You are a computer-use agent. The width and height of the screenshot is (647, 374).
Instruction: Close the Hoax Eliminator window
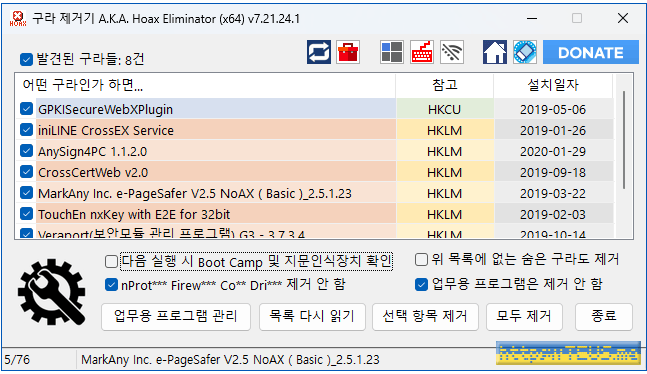623,18
